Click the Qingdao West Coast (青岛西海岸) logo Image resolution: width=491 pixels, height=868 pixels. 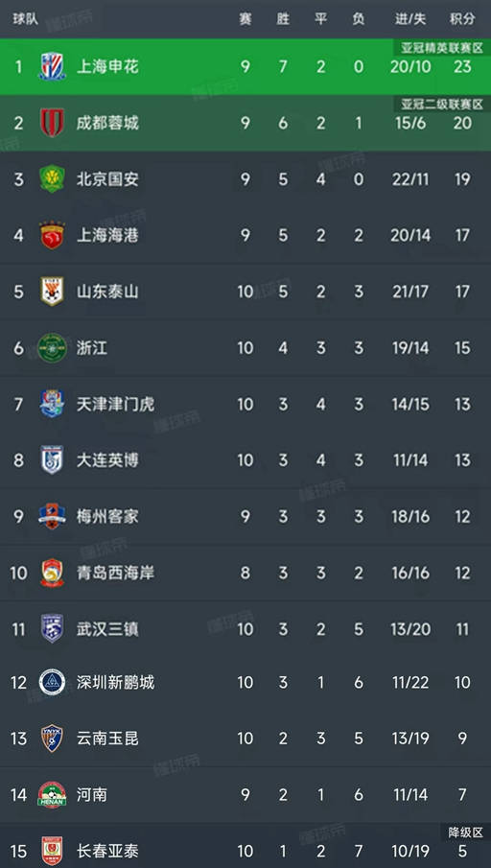(52, 573)
